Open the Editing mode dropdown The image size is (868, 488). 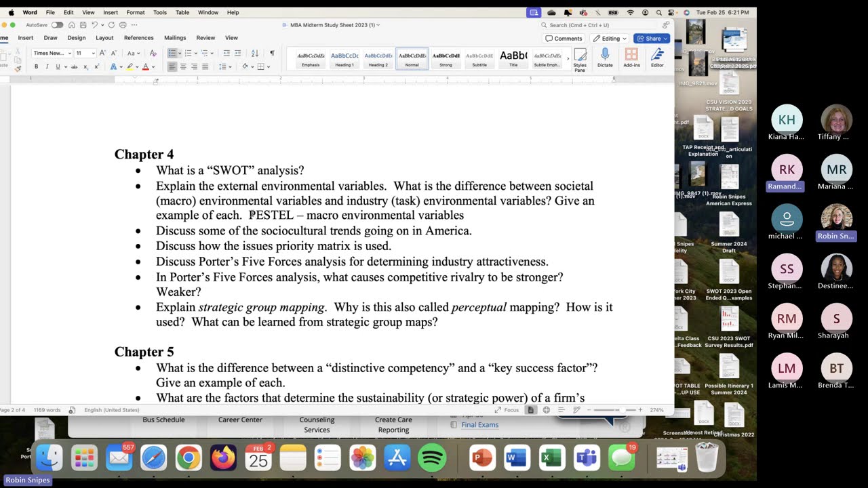(x=610, y=39)
